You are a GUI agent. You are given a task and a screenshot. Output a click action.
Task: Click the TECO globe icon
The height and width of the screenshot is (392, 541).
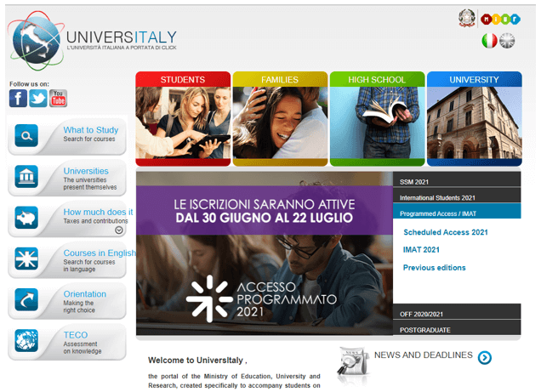pyautogui.click(x=26, y=341)
